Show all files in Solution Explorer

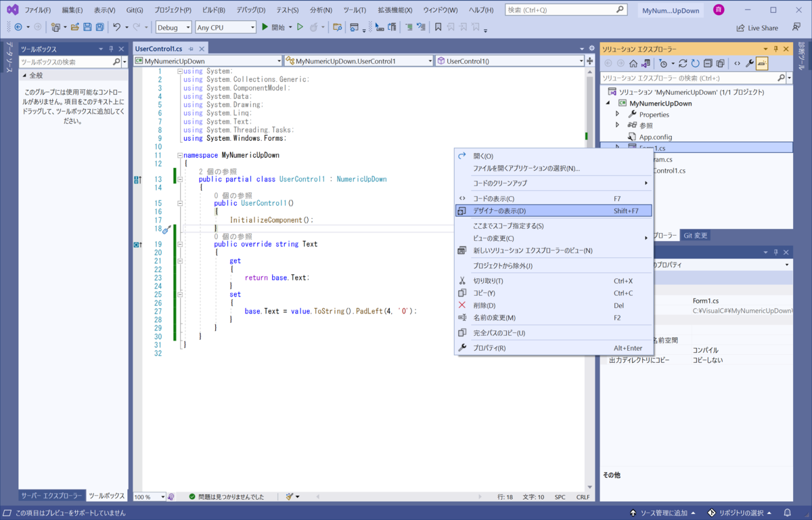click(x=721, y=64)
